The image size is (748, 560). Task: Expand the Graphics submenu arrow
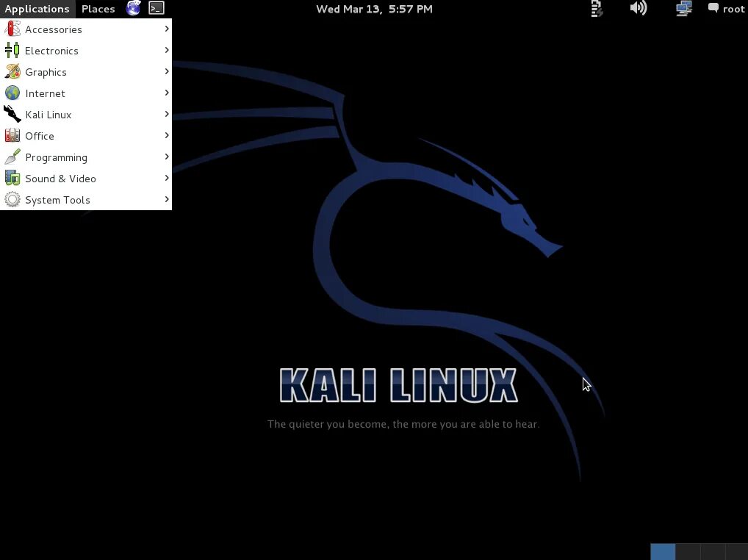pyautogui.click(x=167, y=71)
